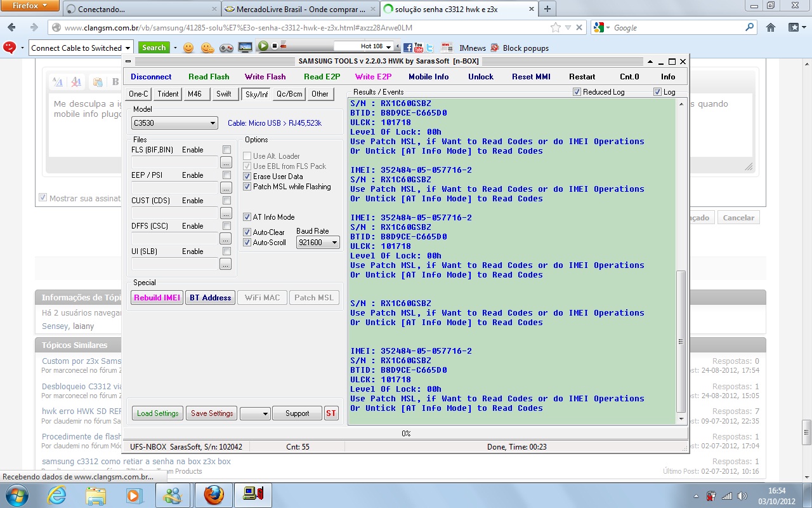Open the Twitter bird toolbar icon
812x508 pixels.
tap(430, 48)
